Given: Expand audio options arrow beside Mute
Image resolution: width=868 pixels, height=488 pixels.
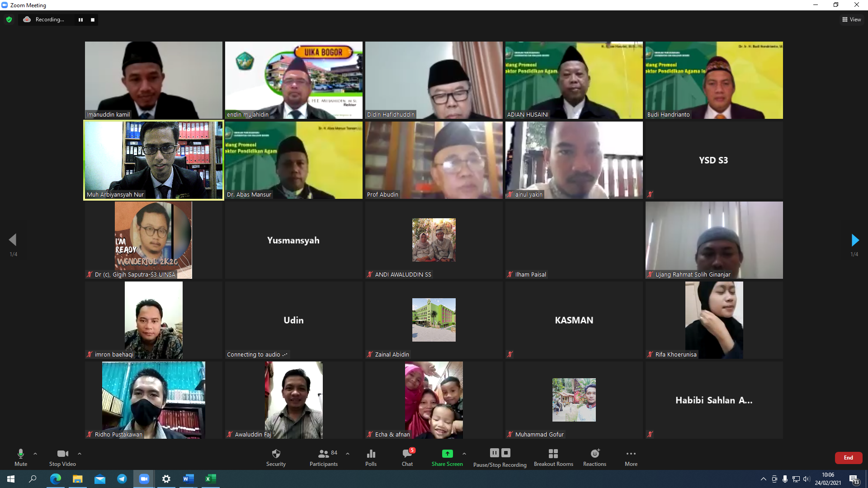Looking at the screenshot, I should [x=35, y=454].
